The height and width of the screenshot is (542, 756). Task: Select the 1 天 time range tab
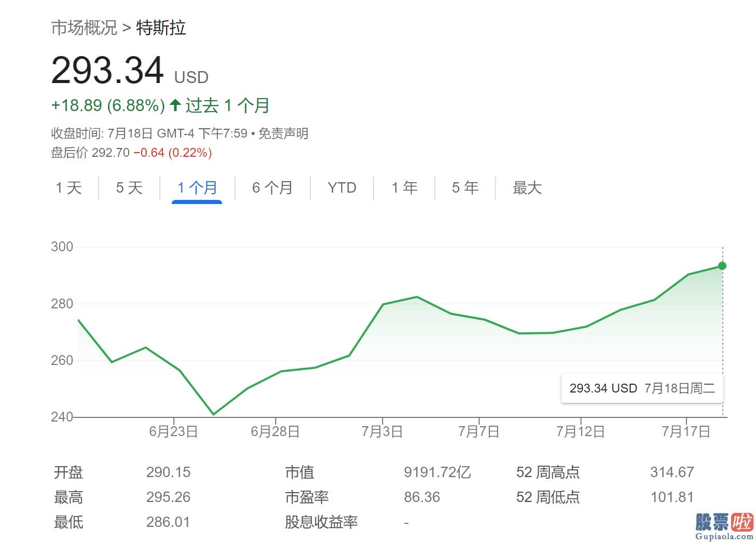pos(68,187)
